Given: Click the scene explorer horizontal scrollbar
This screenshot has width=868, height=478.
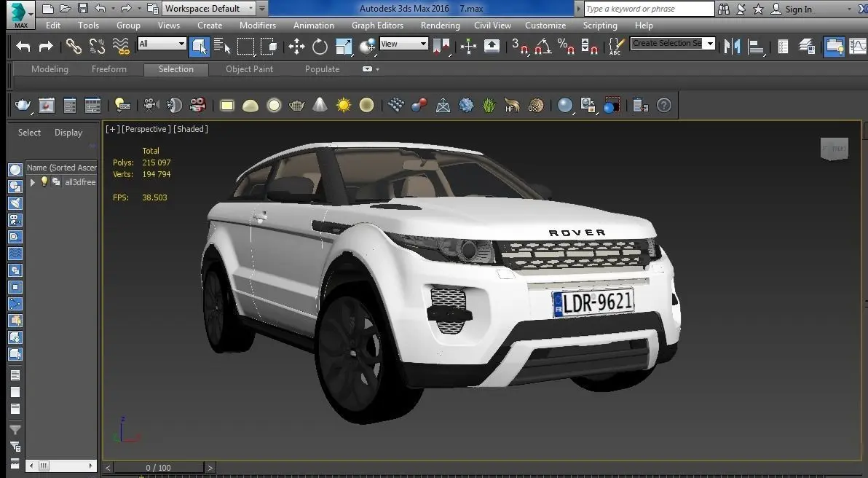Looking at the screenshot, I should (x=61, y=466).
